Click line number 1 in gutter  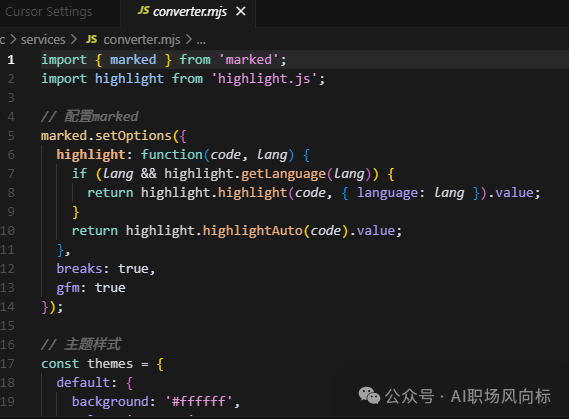click(11, 59)
